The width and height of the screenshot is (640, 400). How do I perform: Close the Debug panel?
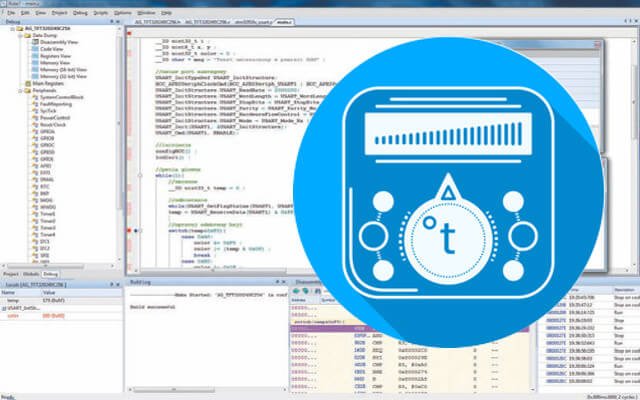point(118,21)
